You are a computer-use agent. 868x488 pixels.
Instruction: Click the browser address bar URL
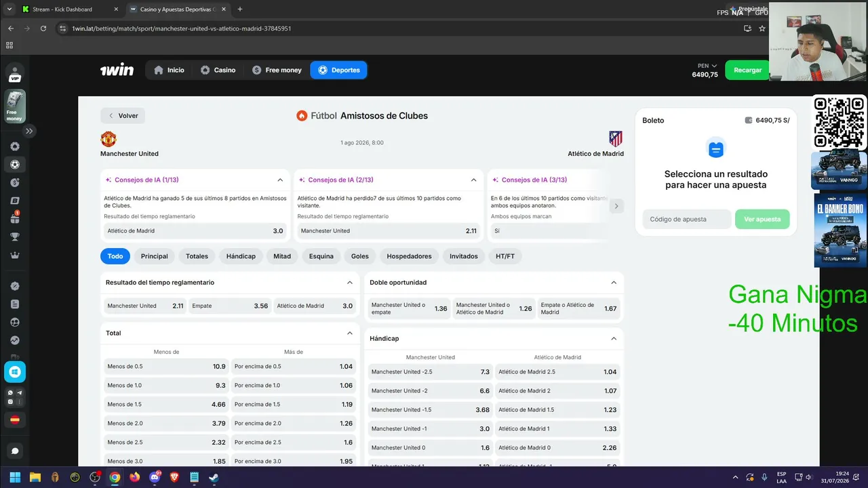click(x=182, y=28)
